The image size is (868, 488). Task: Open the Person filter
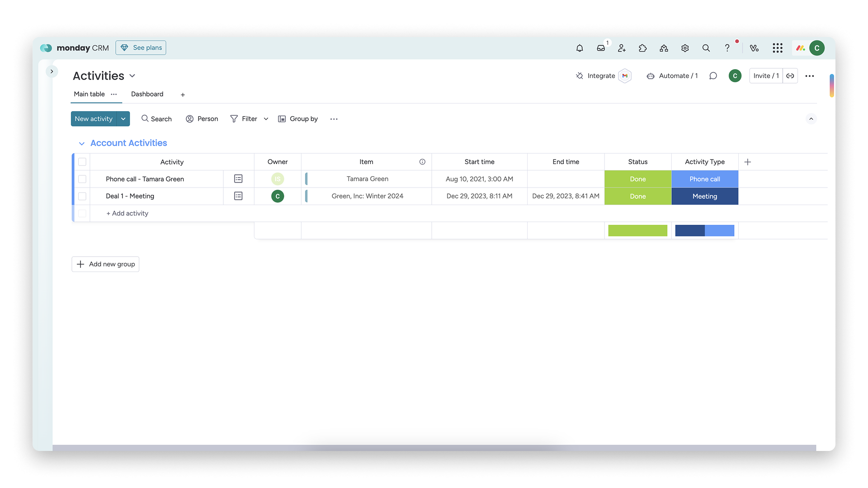(x=202, y=119)
